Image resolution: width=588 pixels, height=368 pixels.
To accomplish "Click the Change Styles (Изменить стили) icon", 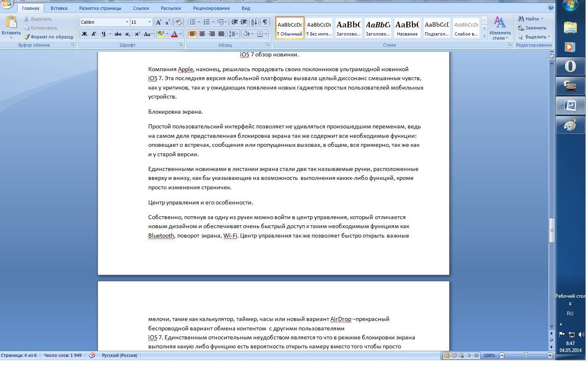I will coord(500,22).
